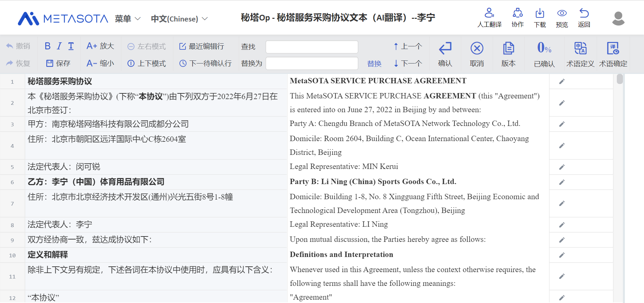Open 预览 preview mode
Viewport: 644px width, 303px height.
(x=562, y=18)
